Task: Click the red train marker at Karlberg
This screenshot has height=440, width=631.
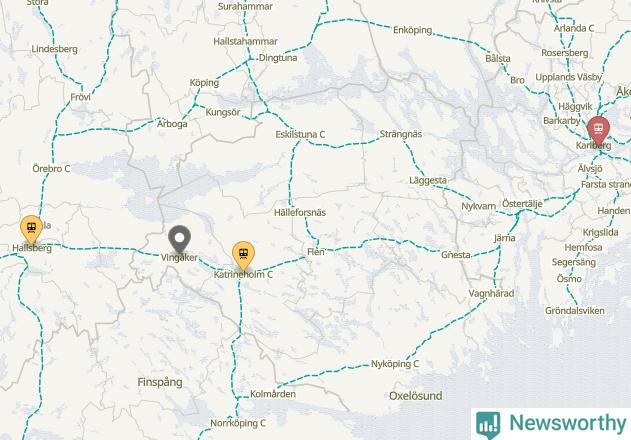Action: tap(598, 130)
